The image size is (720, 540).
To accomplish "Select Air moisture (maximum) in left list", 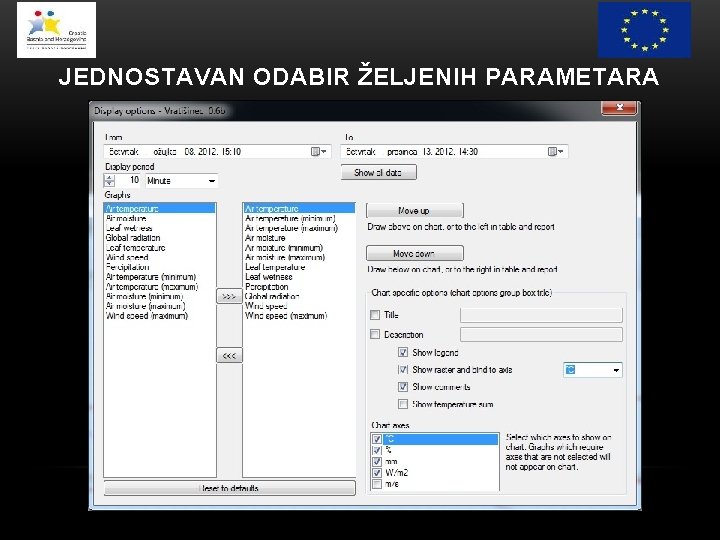I will pyautogui.click(x=159, y=306).
